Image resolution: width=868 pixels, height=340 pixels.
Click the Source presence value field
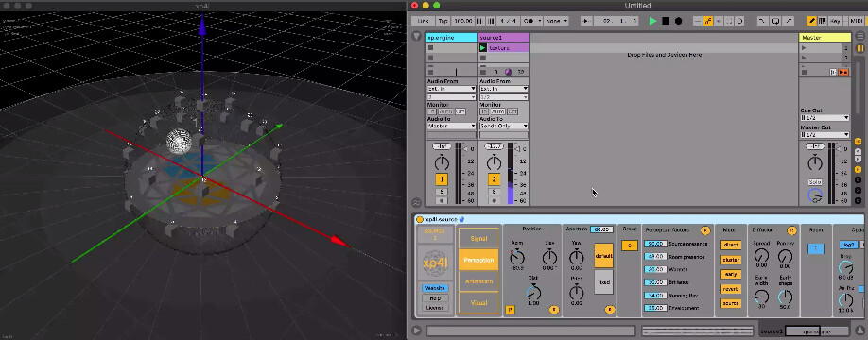[x=655, y=244]
